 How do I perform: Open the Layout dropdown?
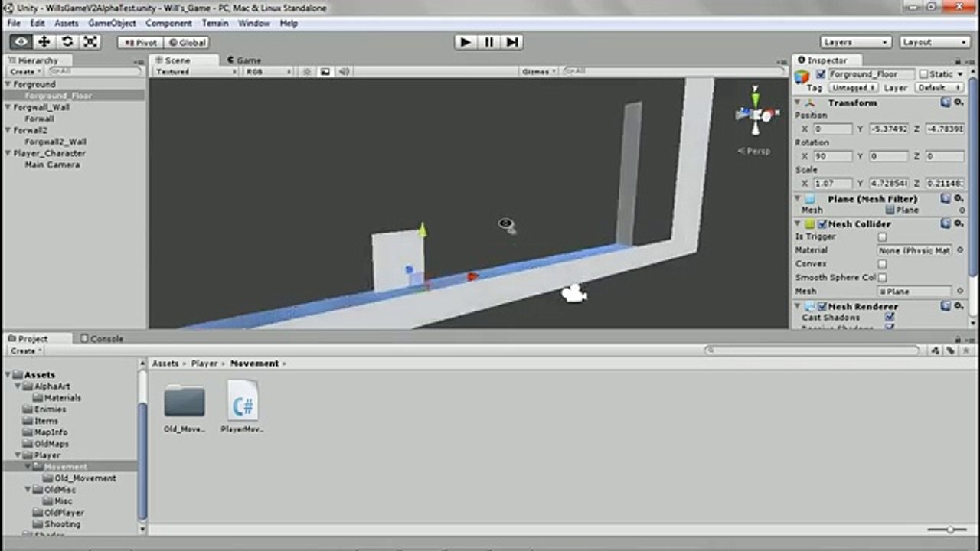point(935,42)
